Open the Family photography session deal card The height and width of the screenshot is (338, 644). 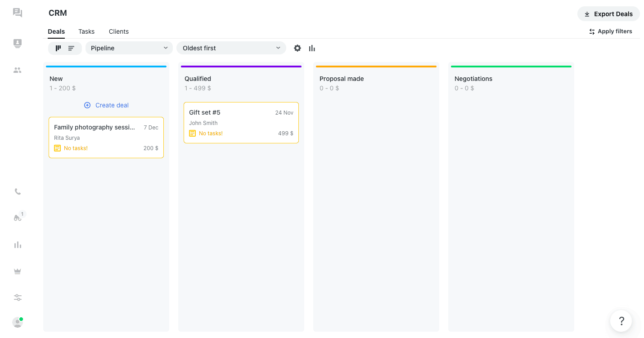[106, 138]
